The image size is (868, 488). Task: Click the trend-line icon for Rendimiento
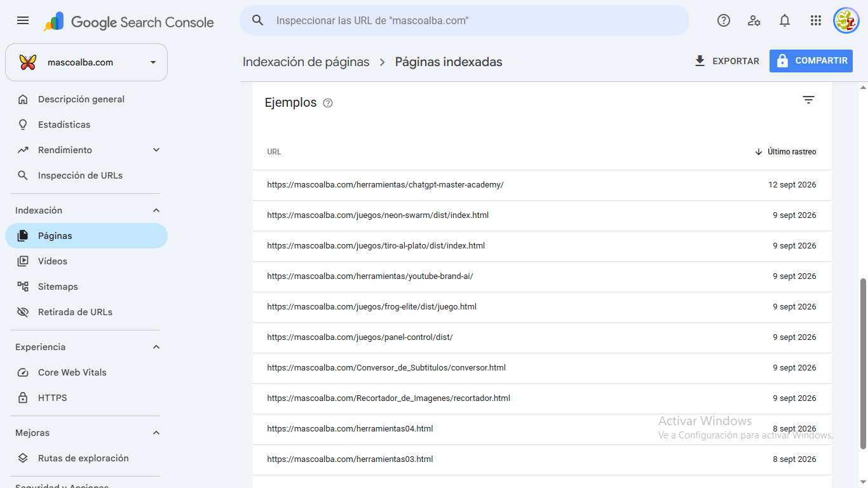pos(23,150)
